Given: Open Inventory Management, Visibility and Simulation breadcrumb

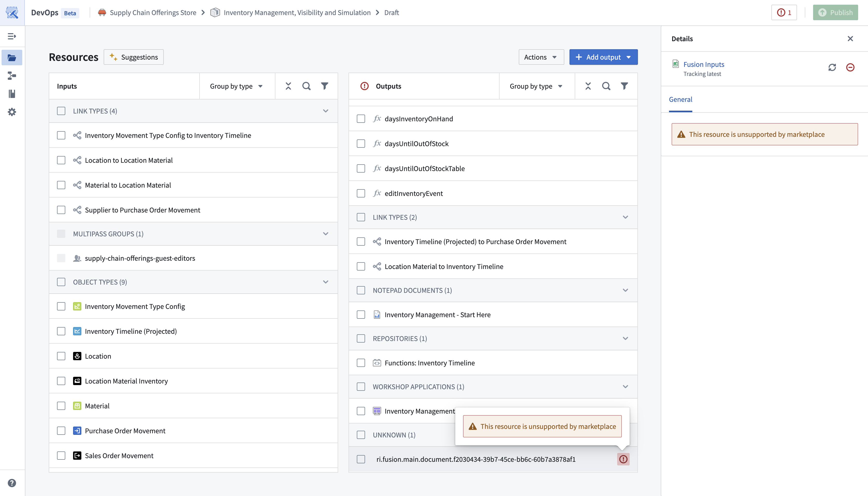Looking at the screenshot, I should (297, 13).
